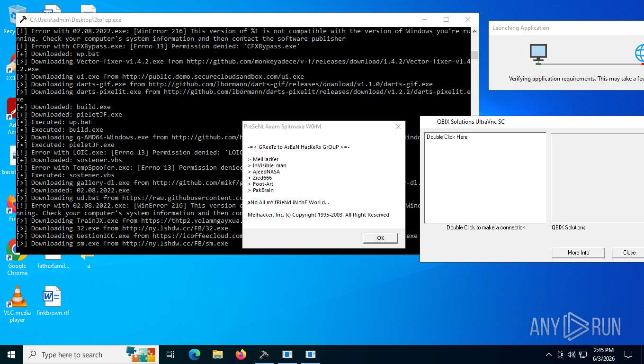Close the 2to1ep.exe console window

pyautogui.click(x=467, y=20)
